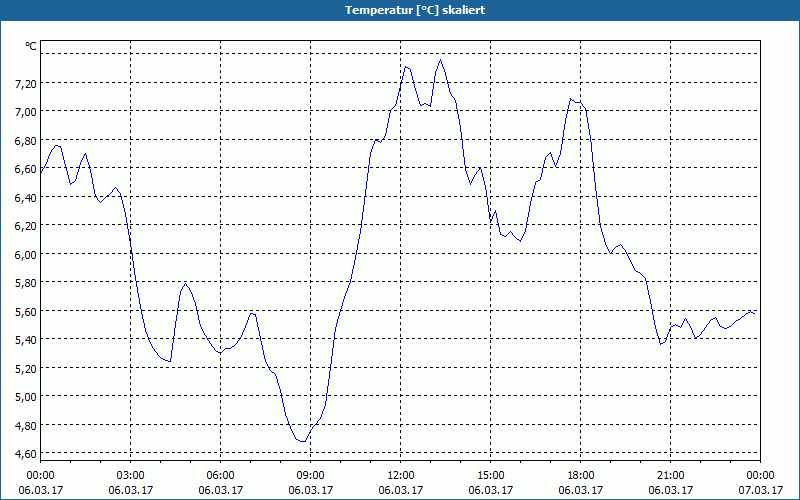Select the 5,20 y-axis value

pyautogui.click(x=26, y=368)
